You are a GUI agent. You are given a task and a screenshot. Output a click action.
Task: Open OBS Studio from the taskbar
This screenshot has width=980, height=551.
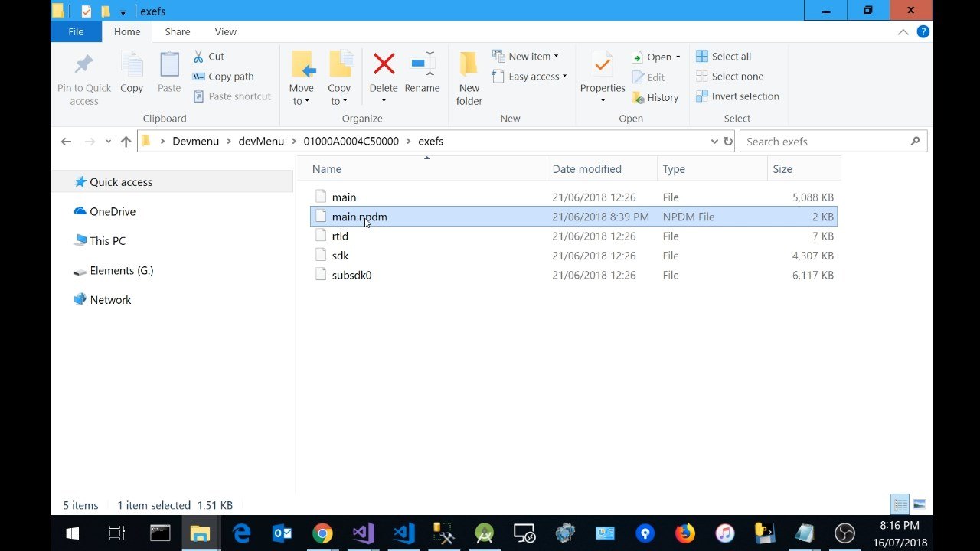click(844, 533)
